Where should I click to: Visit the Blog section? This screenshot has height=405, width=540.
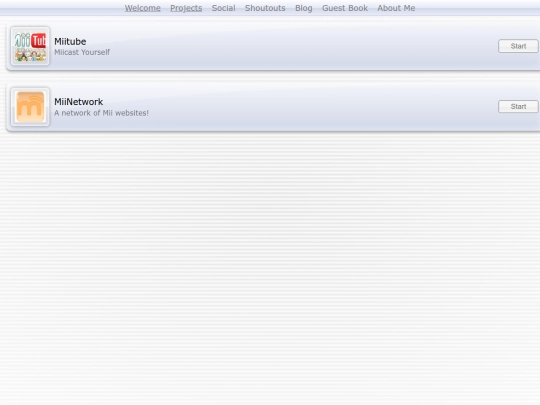pyautogui.click(x=304, y=8)
